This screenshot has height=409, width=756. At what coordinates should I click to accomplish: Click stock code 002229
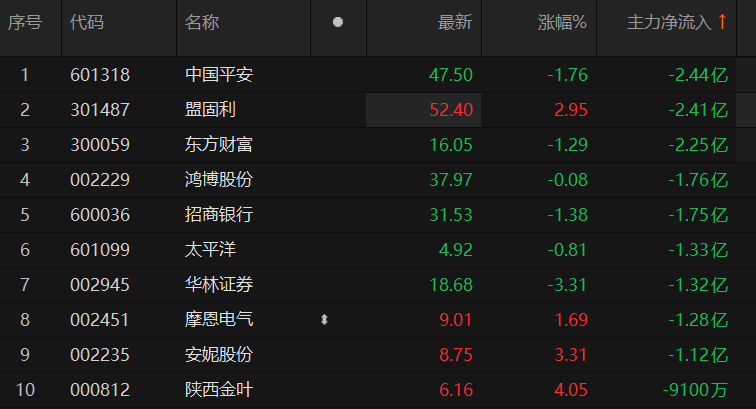click(x=100, y=179)
